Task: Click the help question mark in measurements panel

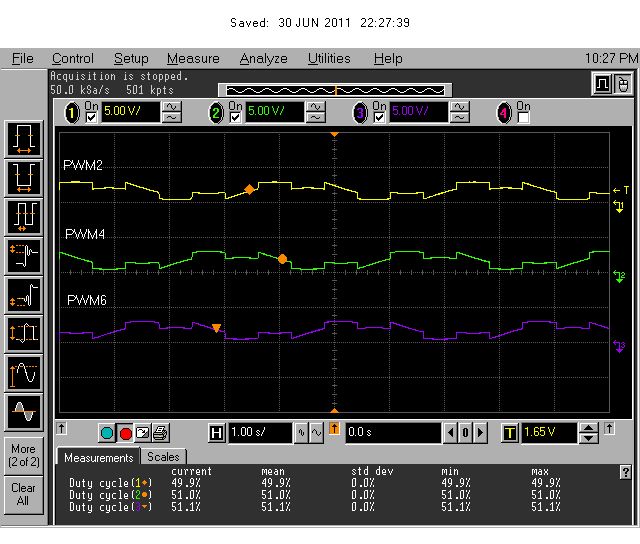Action: pos(626,472)
